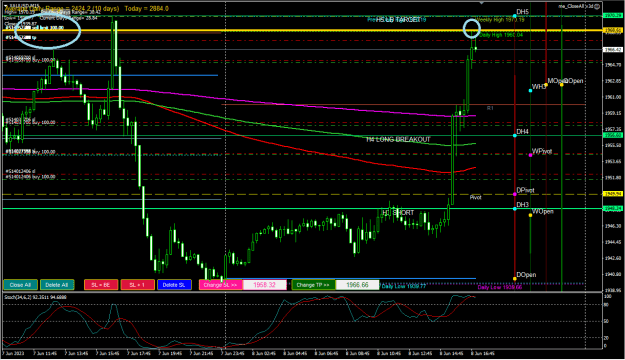Screen dimensions: 625x360
Task: Select the cyan WH3 marker
Action: point(530,90)
